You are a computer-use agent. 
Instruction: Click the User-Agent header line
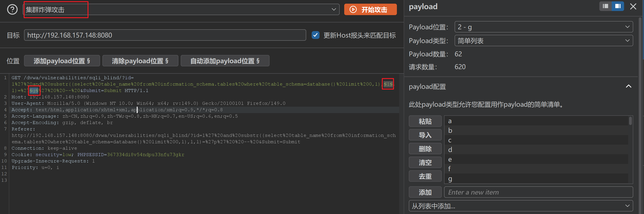coord(148,103)
